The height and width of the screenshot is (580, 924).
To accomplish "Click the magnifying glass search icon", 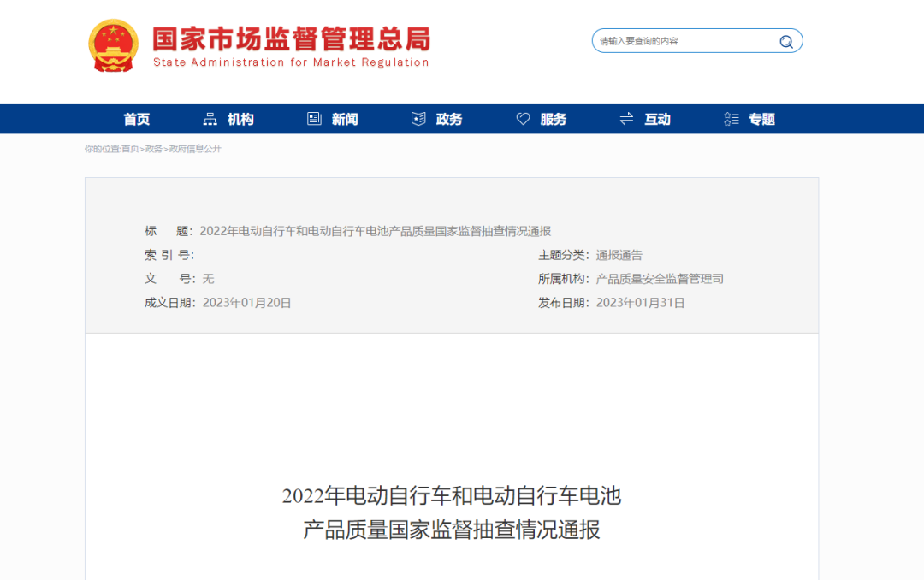I will pos(785,41).
